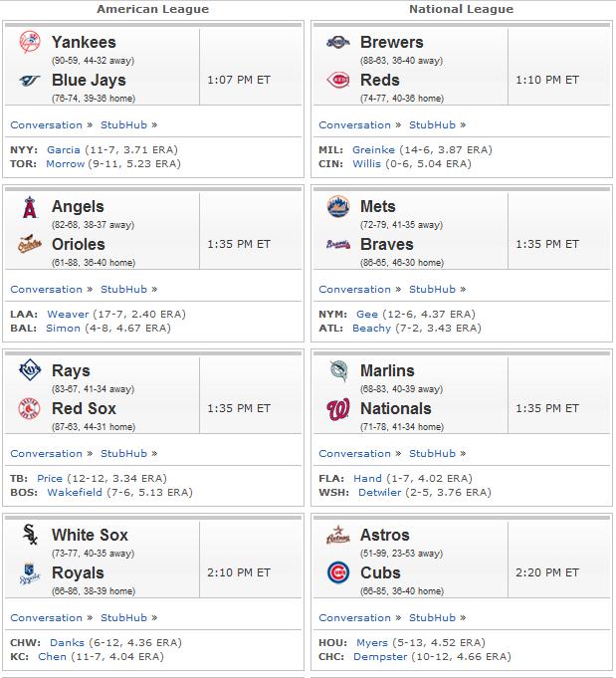The image size is (616, 678).
Task: Click the Blue Jays team logo
Action: click(30, 80)
